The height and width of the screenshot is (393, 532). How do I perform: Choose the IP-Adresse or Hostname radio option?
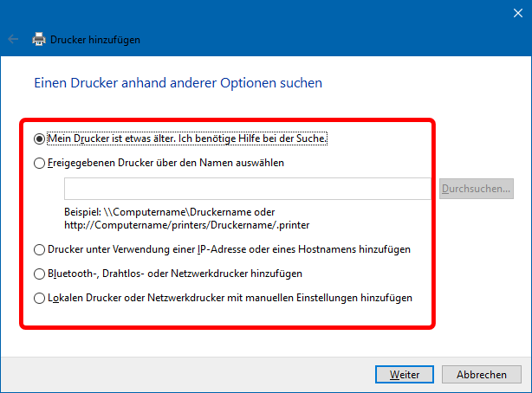[x=38, y=249]
